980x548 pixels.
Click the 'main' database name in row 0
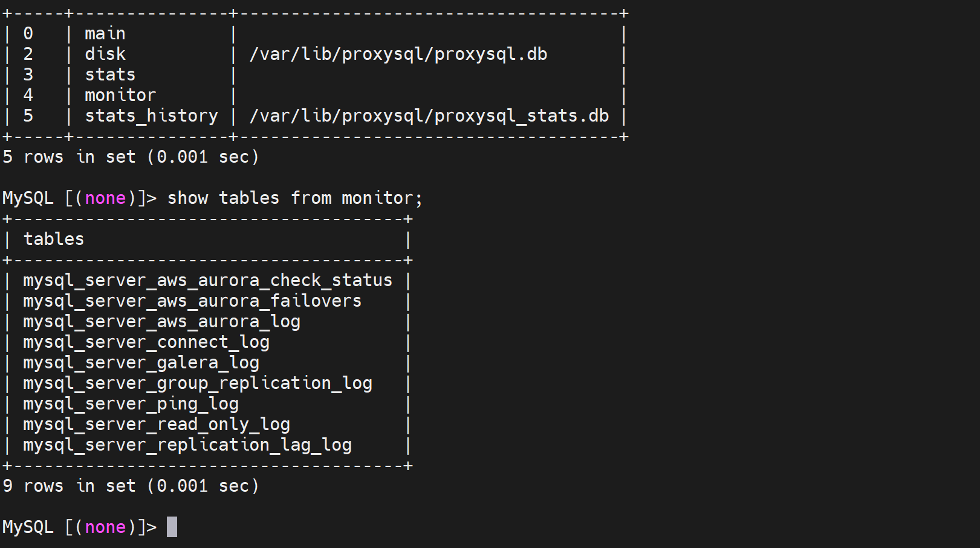105,34
